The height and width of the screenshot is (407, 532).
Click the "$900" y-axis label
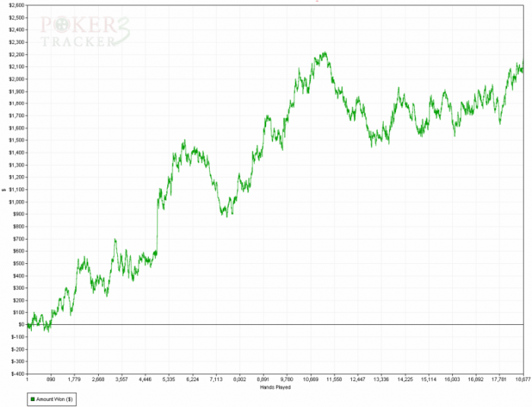18,214
